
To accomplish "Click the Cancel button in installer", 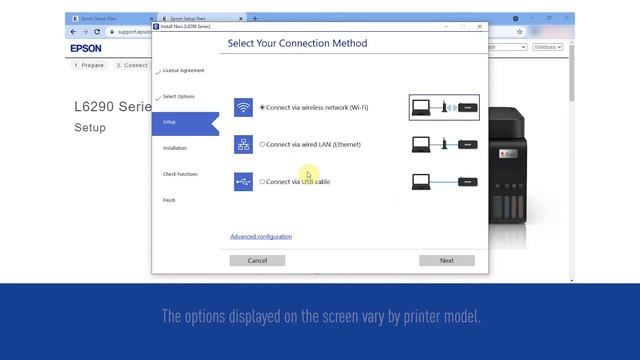I will tap(258, 260).
